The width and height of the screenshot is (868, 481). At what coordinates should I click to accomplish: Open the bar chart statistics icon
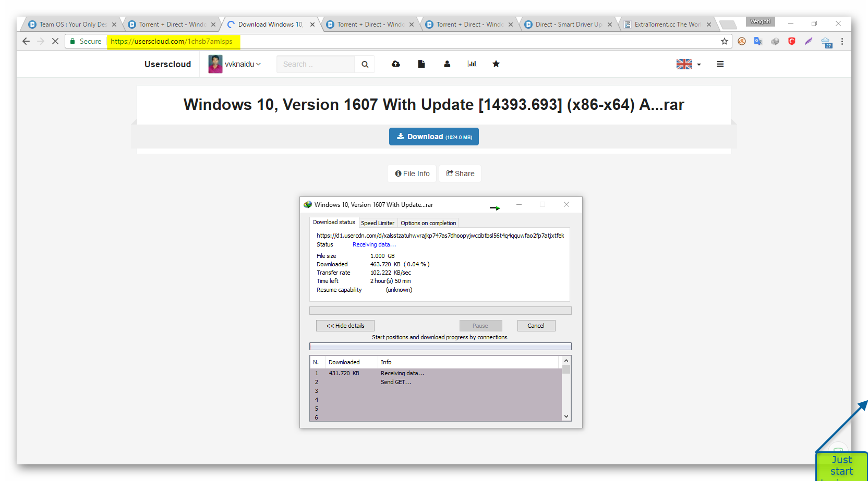pos(472,64)
